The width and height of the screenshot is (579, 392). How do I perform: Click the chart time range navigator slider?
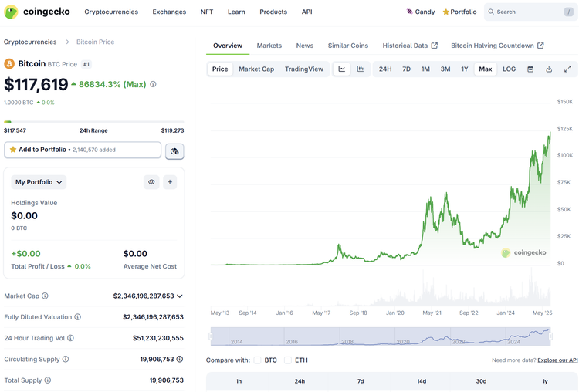point(381,336)
